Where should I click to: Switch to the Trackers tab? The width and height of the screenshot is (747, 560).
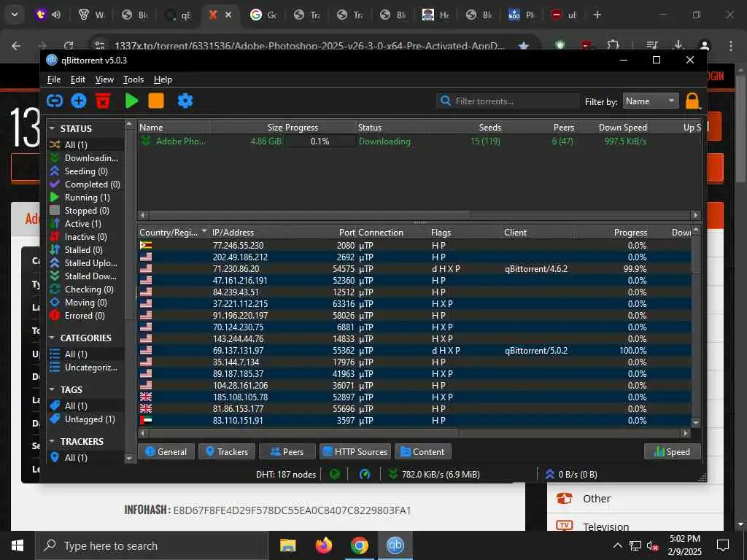pyautogui.click(x=227, y=451)
